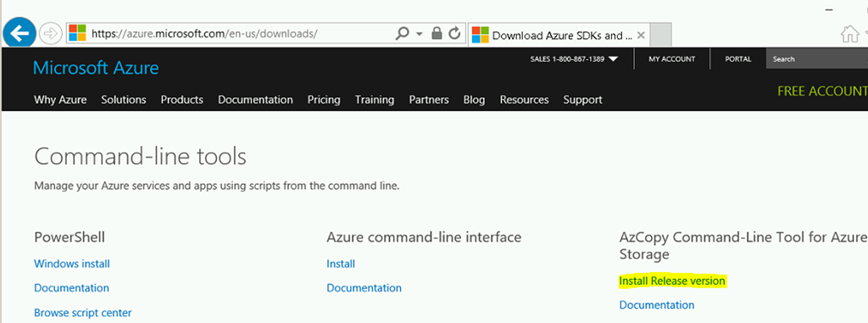Open the address bar autocomplete dropdown arrow

419,35
